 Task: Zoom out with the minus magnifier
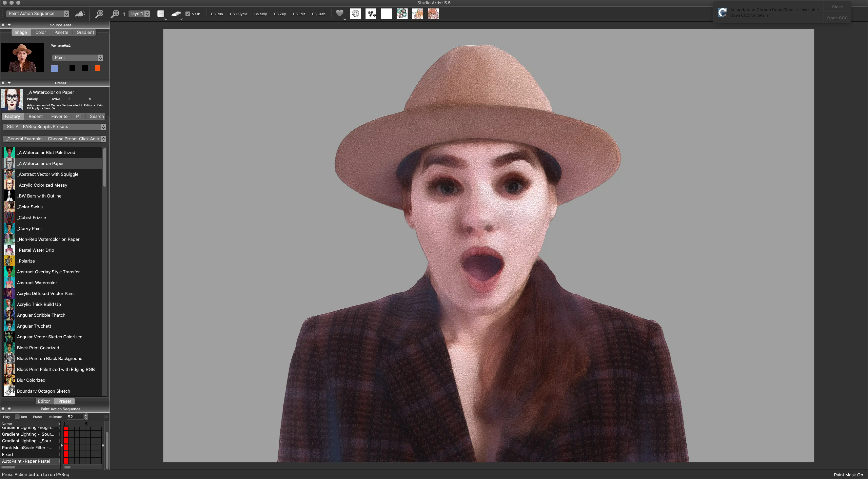pyautogui.click(x=99, y=14)
